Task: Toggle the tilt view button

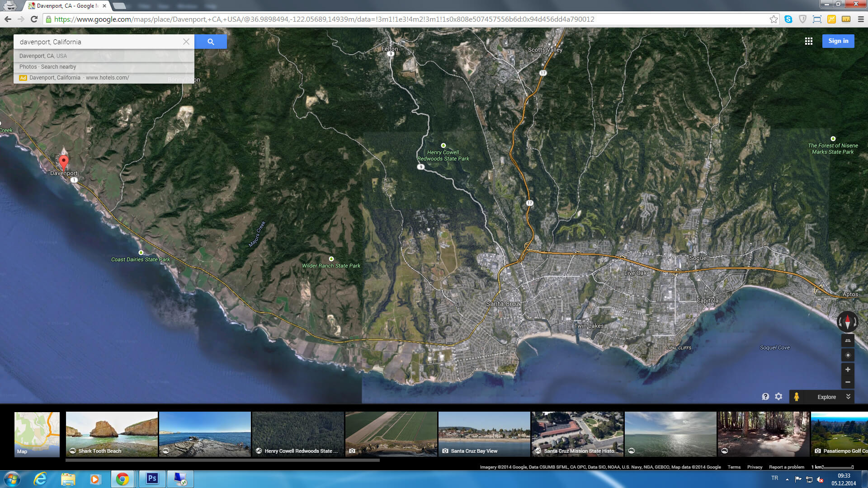Action: (848, 341)
